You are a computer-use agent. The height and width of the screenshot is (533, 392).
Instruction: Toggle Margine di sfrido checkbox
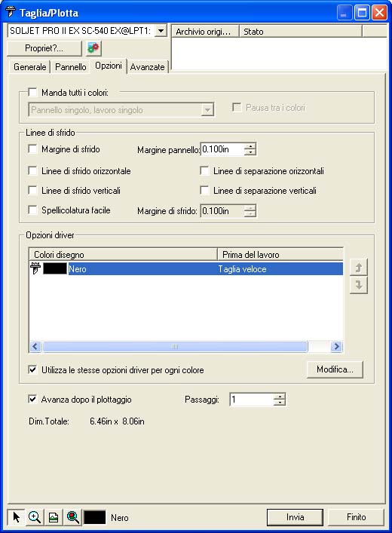coord(32,149)
